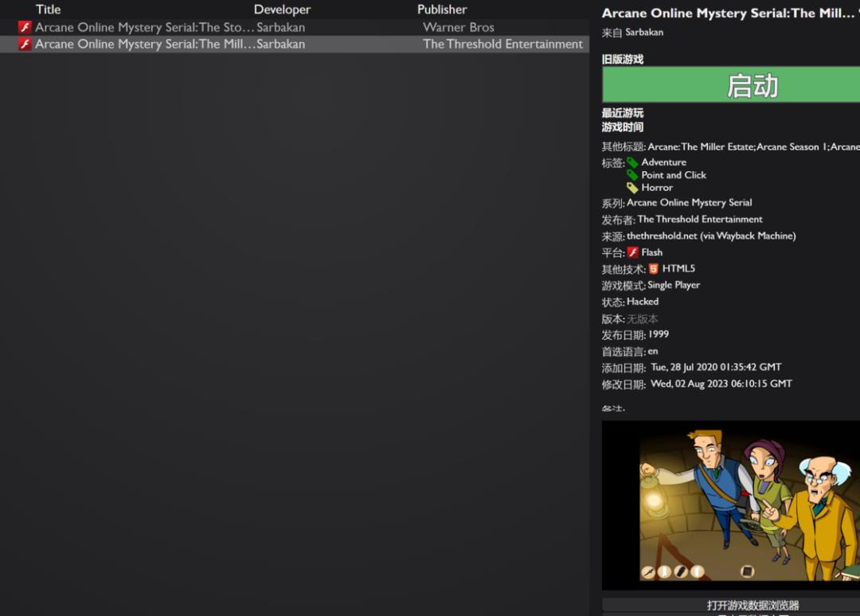Image resolution: width=860 pixels, height=616 pixels.
Task: Click Flash icon of The Sto... game row
Action: coord(25,27)
